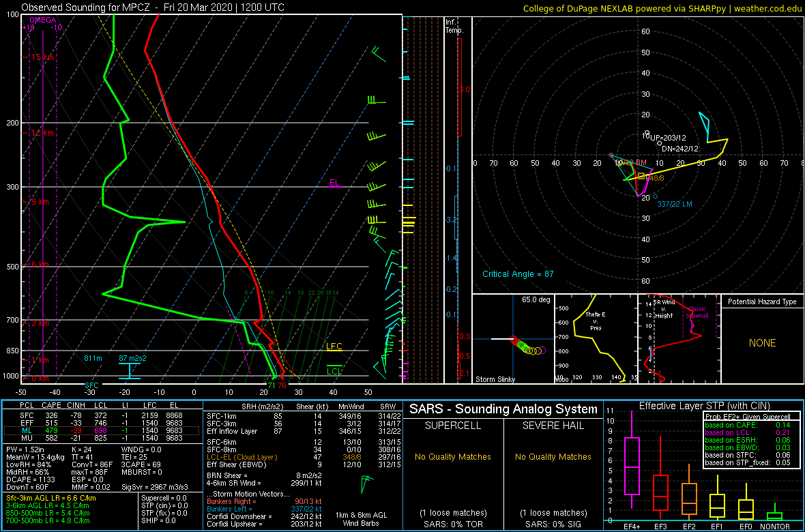Image resolution: width=805 pixels, height=532 pixels.
Task: Click the 'Inf. Temp.' column header
Action: (454, 26)
